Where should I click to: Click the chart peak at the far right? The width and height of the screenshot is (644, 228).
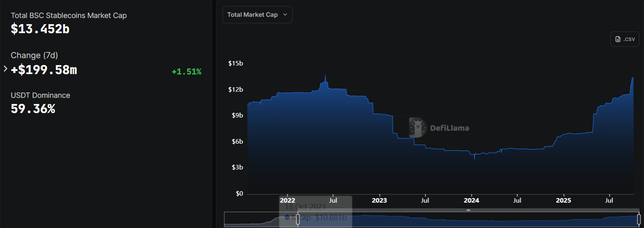tap(633, 78)
